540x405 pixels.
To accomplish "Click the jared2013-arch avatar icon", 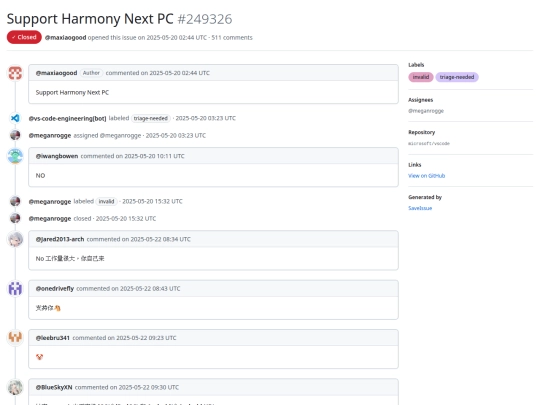I will pyautogui.click(x=15, y=239).
